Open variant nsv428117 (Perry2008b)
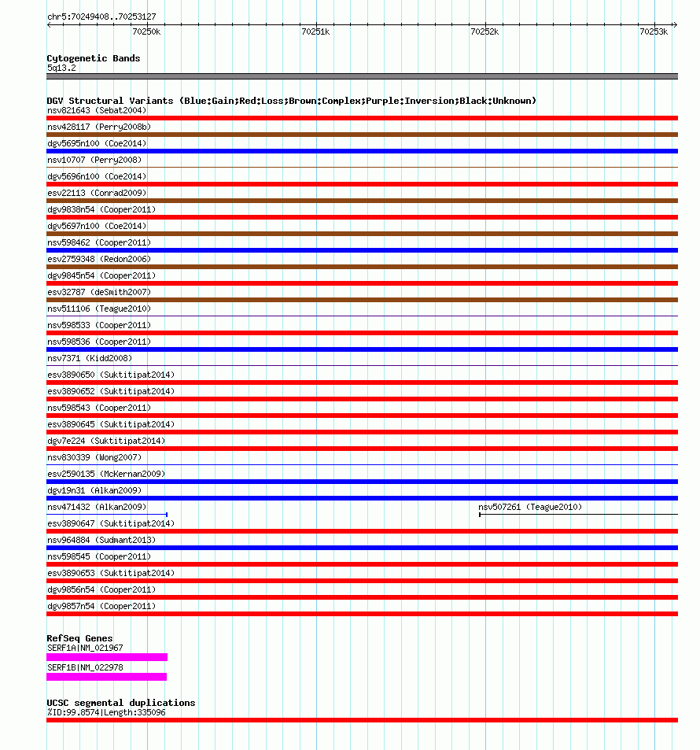 coord(99,127)
